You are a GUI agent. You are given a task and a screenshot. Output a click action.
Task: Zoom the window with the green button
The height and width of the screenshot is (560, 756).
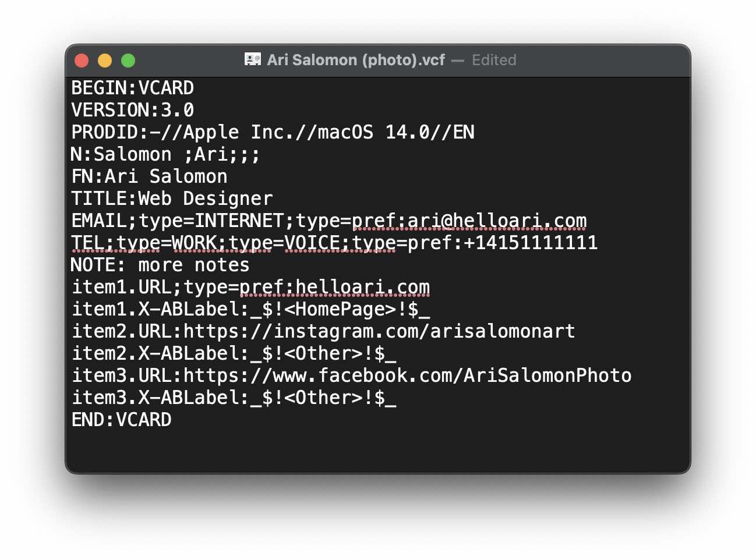click(x=128, y=61)
